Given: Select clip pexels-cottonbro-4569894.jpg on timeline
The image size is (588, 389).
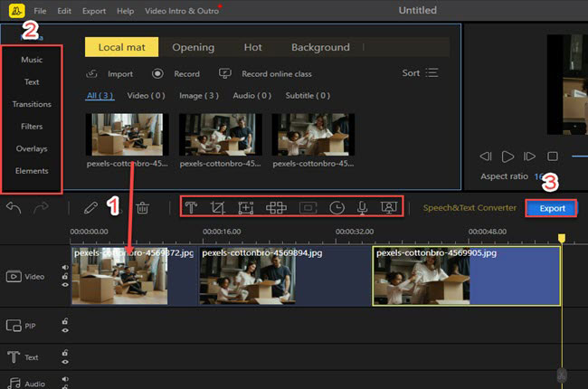Looking at the screenshot, I should click(x=285, y=276).
